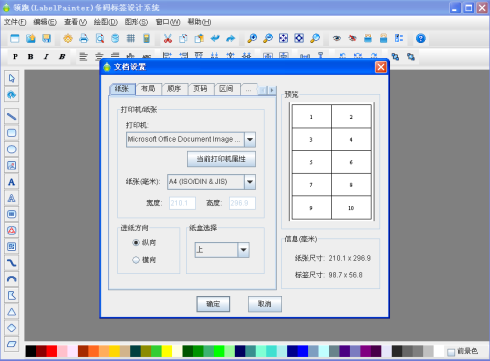Open the 查看(V) menu
490x361 pixels.
(x=75, y=22)
